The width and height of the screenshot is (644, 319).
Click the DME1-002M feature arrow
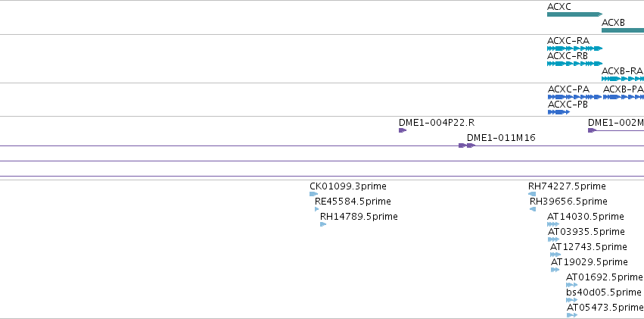pos(592,130)
